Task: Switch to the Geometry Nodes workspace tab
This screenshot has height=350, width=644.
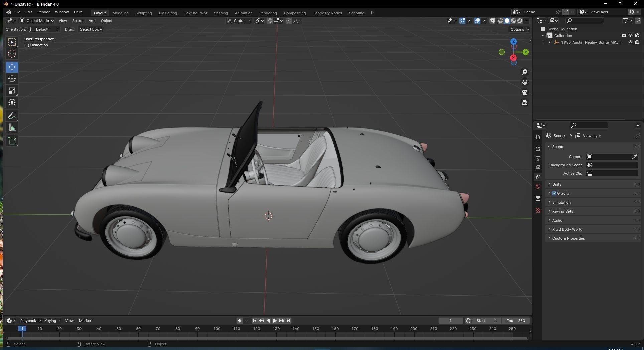Action: coord(327,13)
